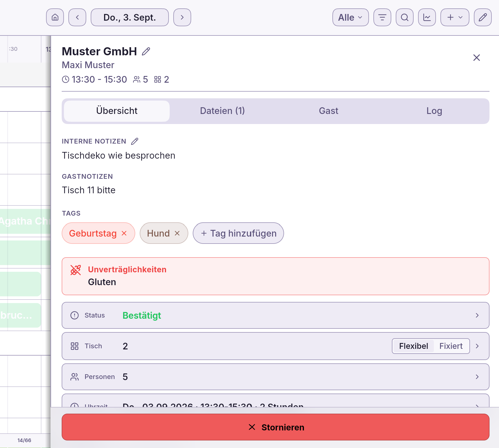Open the Unverträglichkeiten Gluten box
The width and height of the screenshot is (499, 448).
tap(275, 276)
